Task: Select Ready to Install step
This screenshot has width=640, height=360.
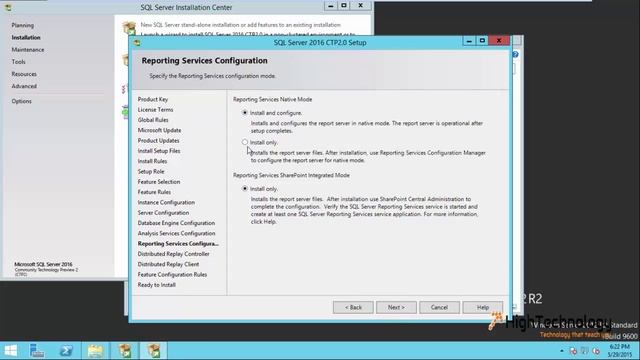Action: coord(156,285)
